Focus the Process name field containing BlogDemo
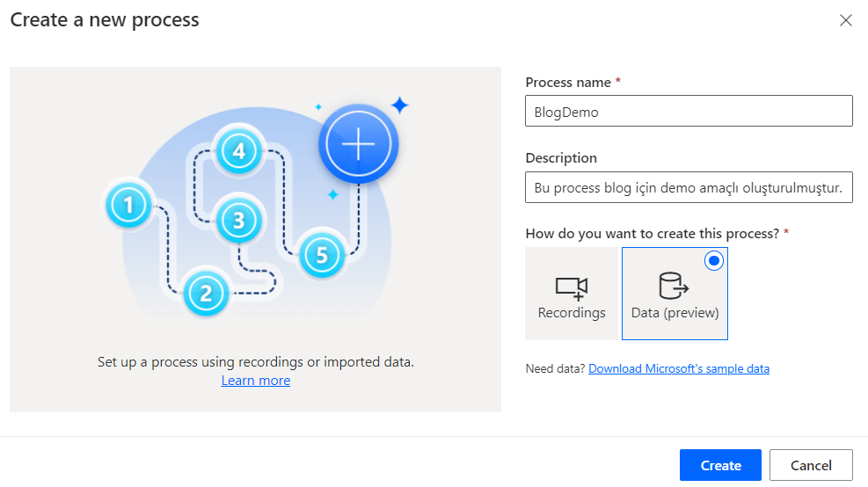The width and height of the screenshot is (868, 487). coord(689,112)
